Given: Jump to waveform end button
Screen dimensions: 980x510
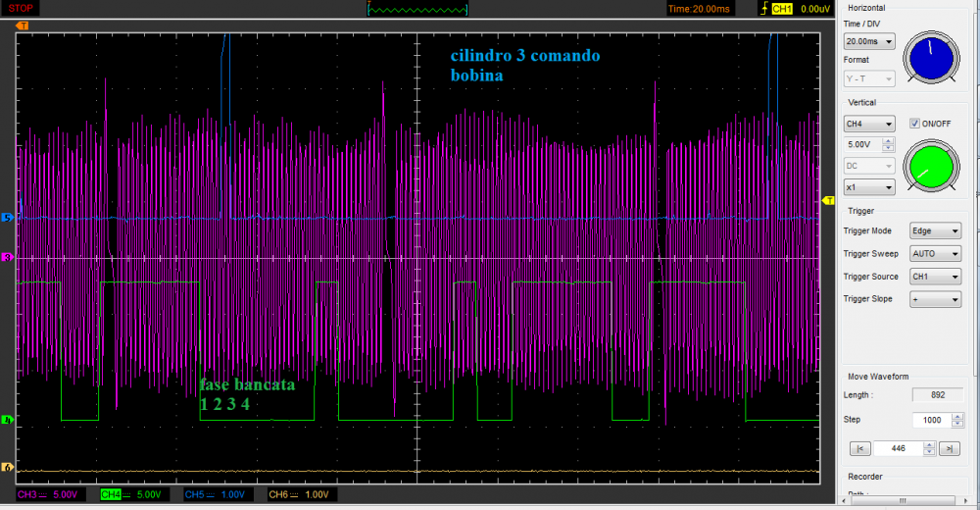Looking at the screenshot, I should point(949,448).
